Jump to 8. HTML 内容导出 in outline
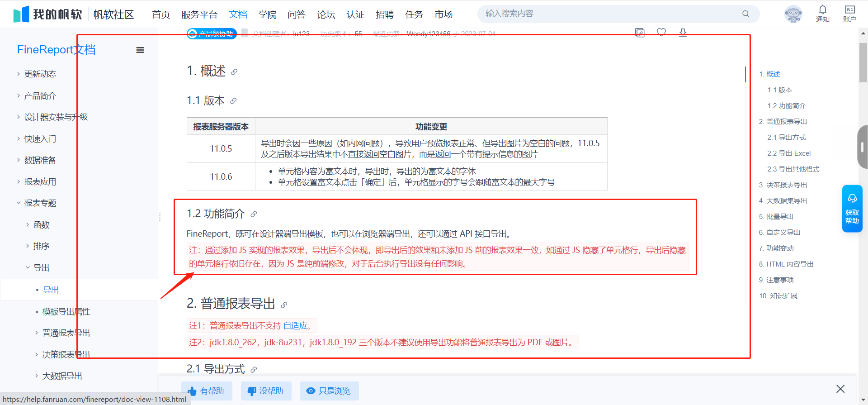The image size is (868, 405). 786,264
